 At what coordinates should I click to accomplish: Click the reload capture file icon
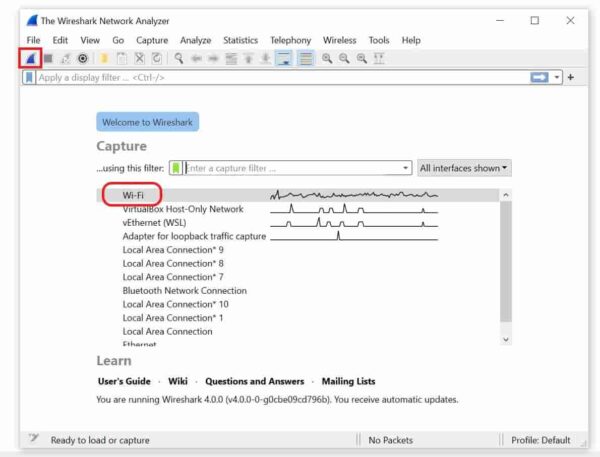point(157,59)
